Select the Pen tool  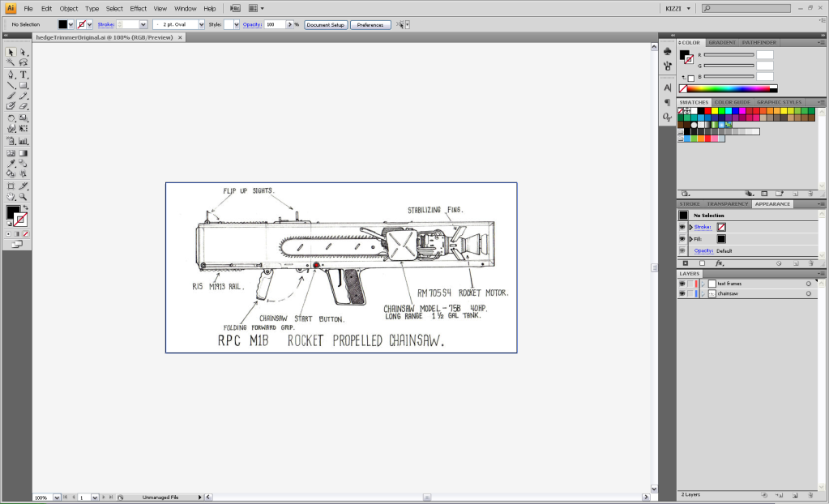click(11, 74)
